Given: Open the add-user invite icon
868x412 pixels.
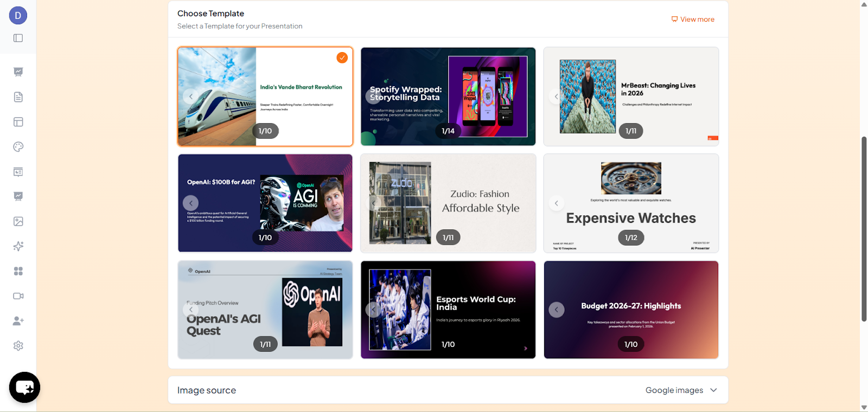Looking at the screenshot, I should (x=18, y=321).
